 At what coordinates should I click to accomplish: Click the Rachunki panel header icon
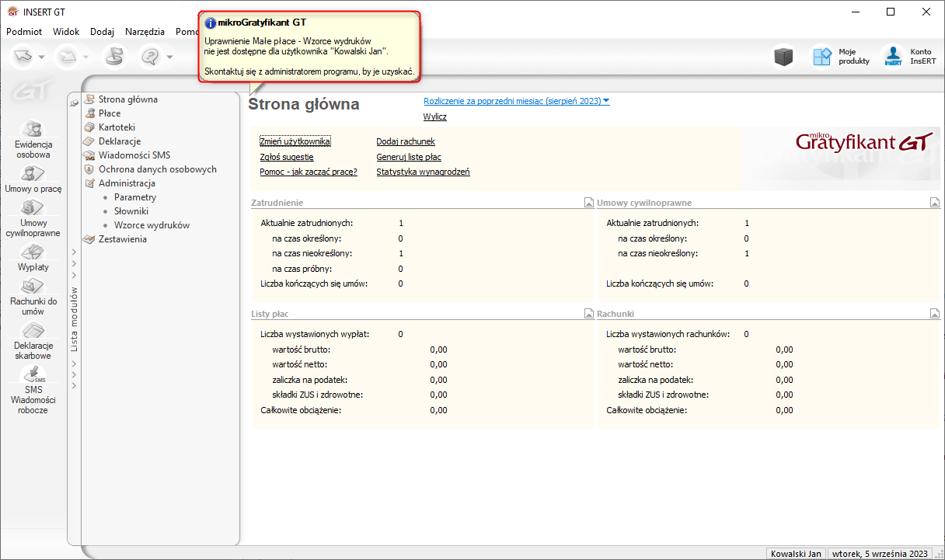935,314
